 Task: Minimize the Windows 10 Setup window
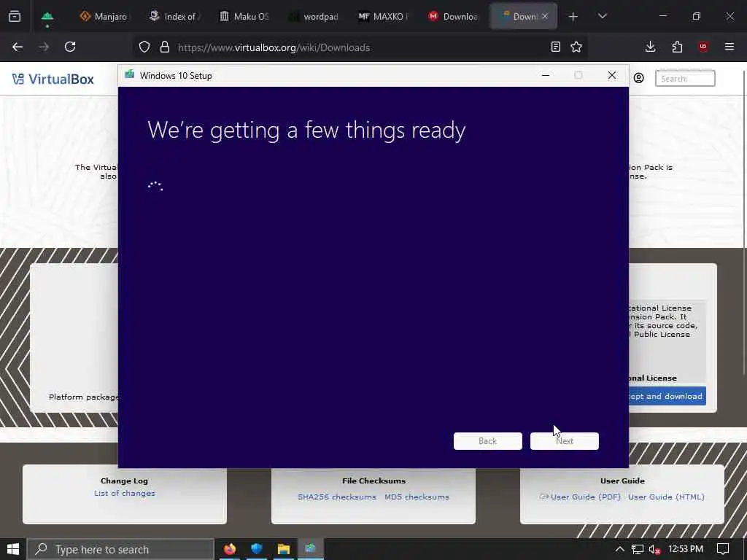point(546,75)
